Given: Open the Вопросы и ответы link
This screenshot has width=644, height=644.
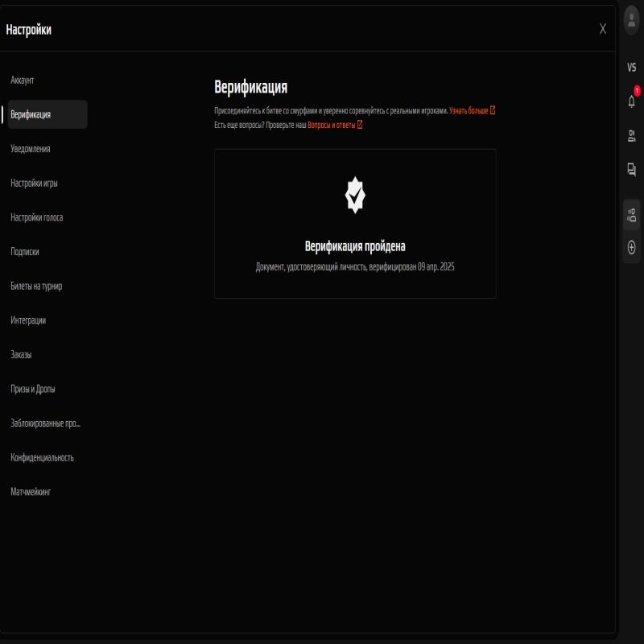Looking at the screenshot, I should coord(334,125).
